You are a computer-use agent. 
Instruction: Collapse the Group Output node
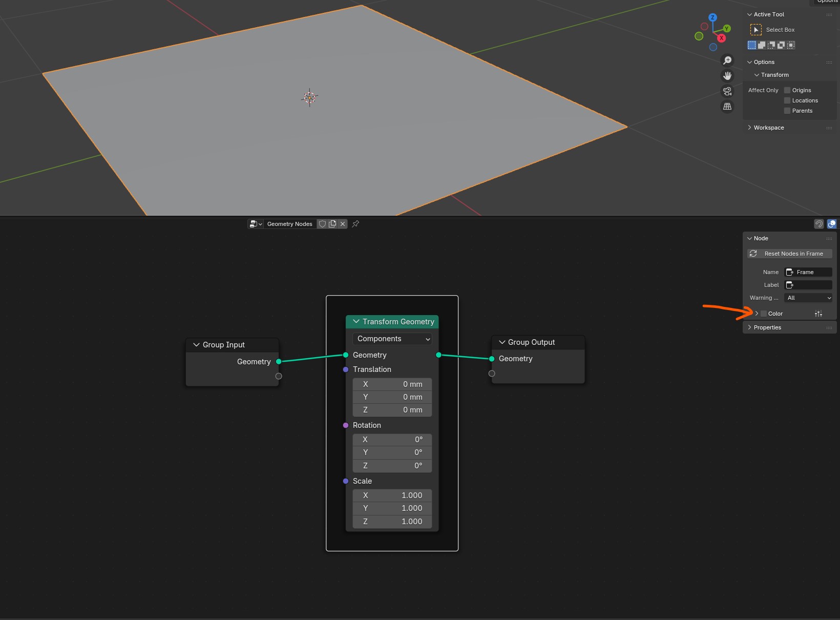[x=502, y=342]
